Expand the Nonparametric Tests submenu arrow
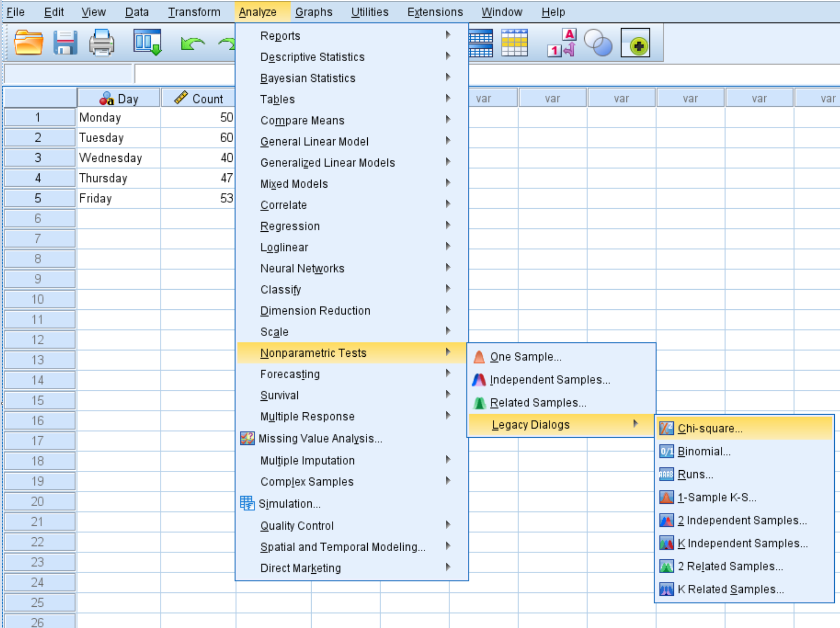The width and height of the screenshot is (840, 628). click(448, 352)
